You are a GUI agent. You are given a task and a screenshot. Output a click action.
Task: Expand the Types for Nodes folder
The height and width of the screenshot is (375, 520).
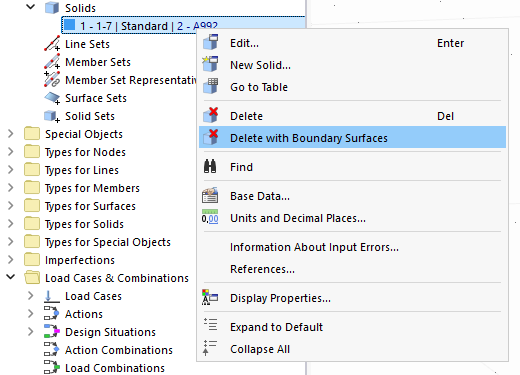click(11, 152)
